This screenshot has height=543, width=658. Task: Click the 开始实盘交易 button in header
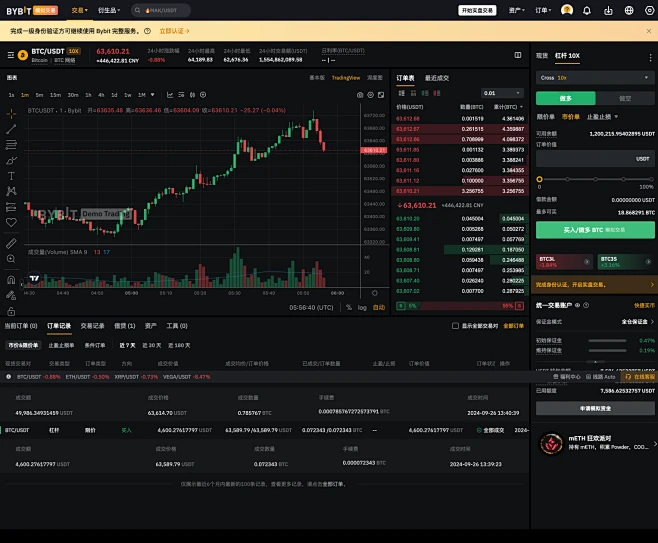[477, 10]
